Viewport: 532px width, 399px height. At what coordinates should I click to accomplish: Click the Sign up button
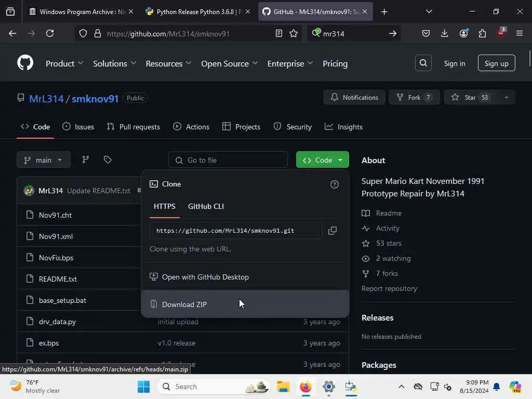pos(496,63)
